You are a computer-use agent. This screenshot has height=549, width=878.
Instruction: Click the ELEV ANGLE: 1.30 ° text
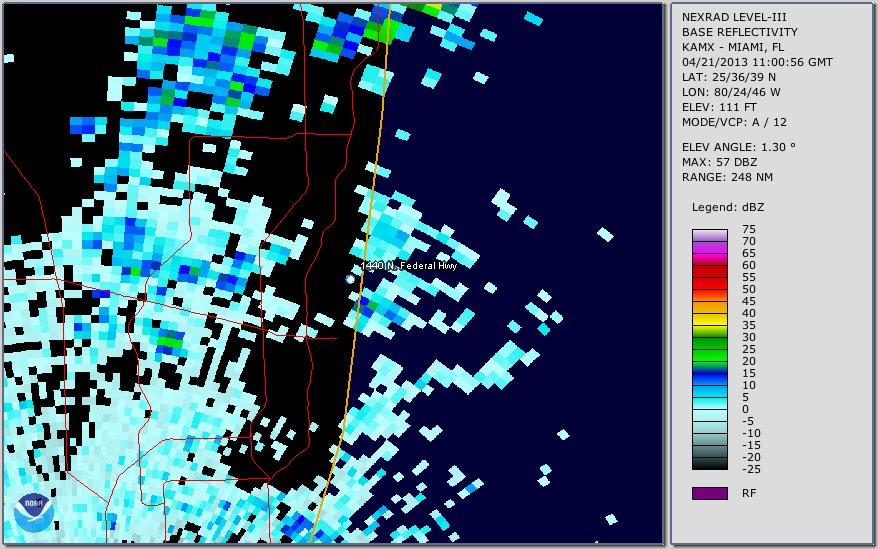pyautogui.click(x=738, y=147)
